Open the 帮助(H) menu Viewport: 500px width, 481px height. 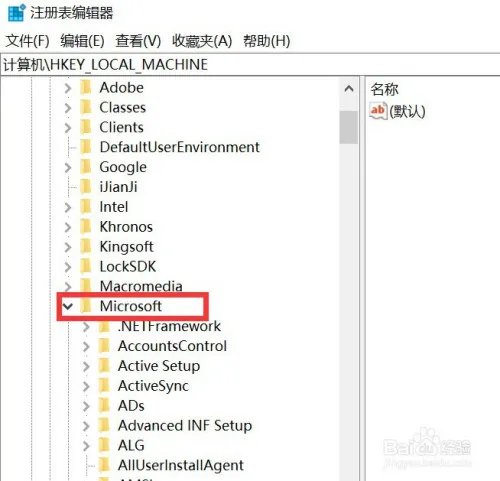coord(267,41)
